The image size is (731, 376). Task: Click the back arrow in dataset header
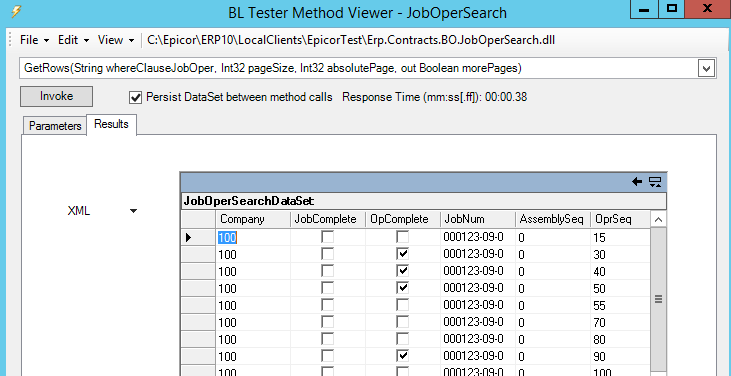pos(637,182)
